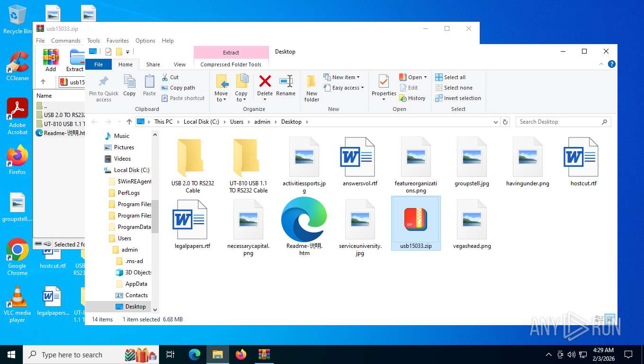
Task: Select vegashead.png image file
Action: point(472,224)
